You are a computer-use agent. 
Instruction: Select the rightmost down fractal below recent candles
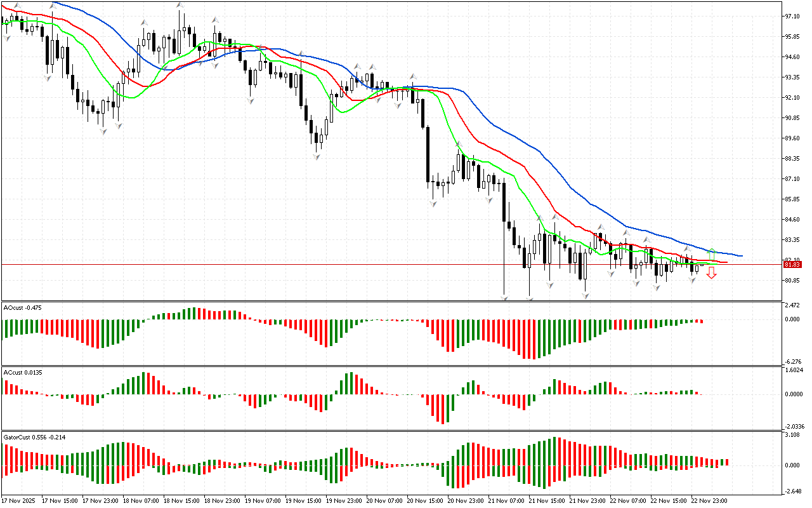click(x=693, y=279)
